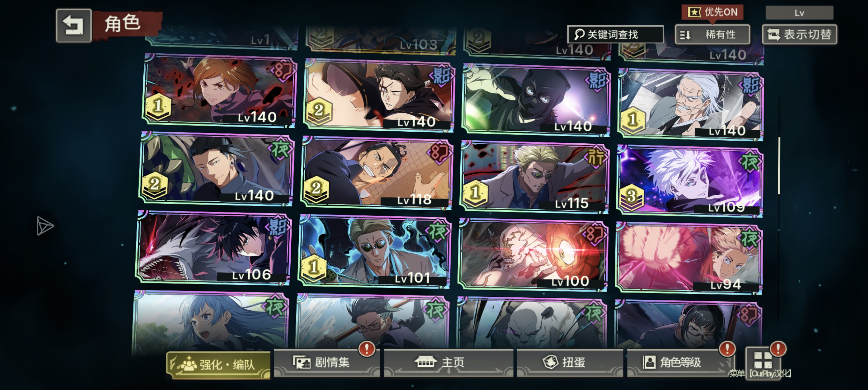868x390 pixels.
Task: Click the Lv indicator field at top right
Action: (799, 13)
